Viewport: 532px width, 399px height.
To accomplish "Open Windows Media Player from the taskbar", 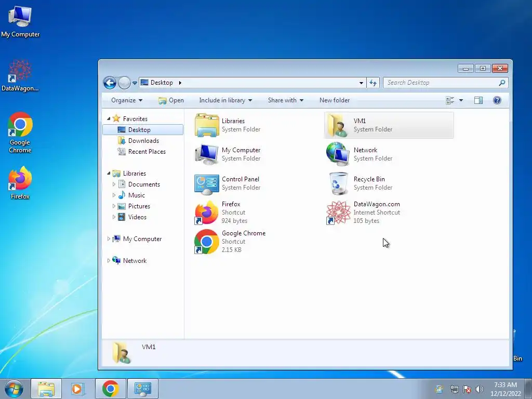I will point(78,389).
